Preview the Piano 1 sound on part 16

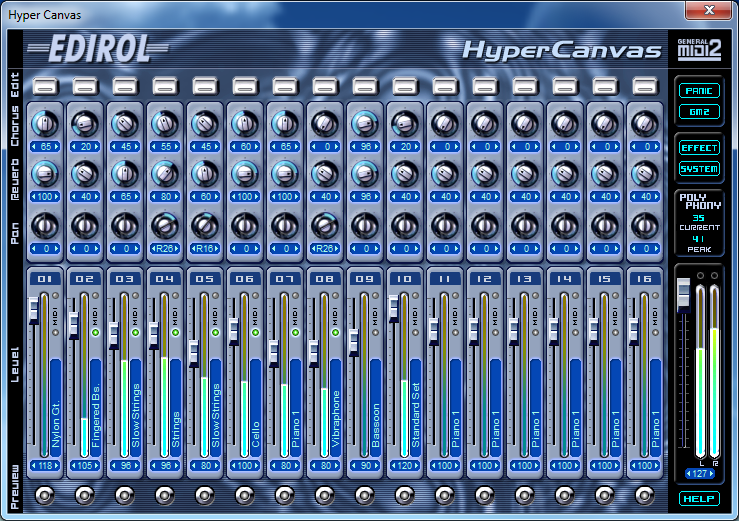pos(645,495)
